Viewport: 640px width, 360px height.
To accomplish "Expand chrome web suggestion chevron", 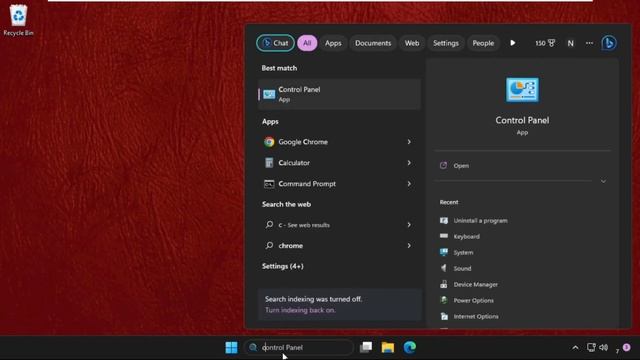I will [x=409, y=245].
